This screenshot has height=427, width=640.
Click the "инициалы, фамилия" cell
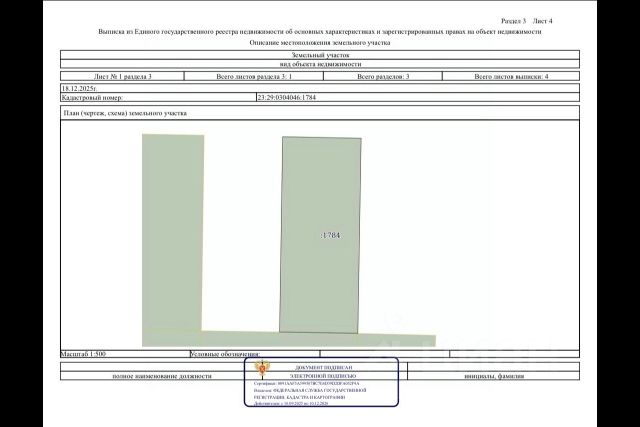[494, 376]
